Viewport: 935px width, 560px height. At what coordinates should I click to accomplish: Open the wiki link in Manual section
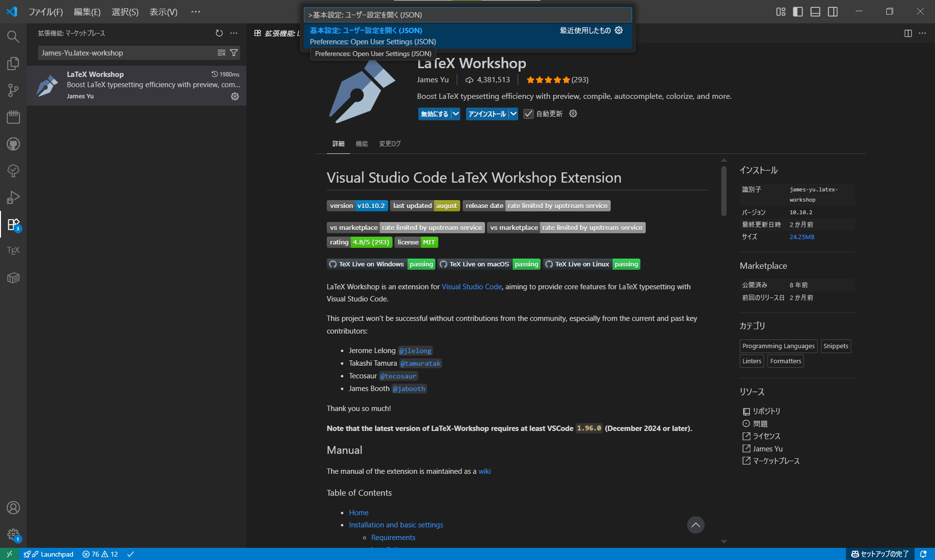pos(484,471)
